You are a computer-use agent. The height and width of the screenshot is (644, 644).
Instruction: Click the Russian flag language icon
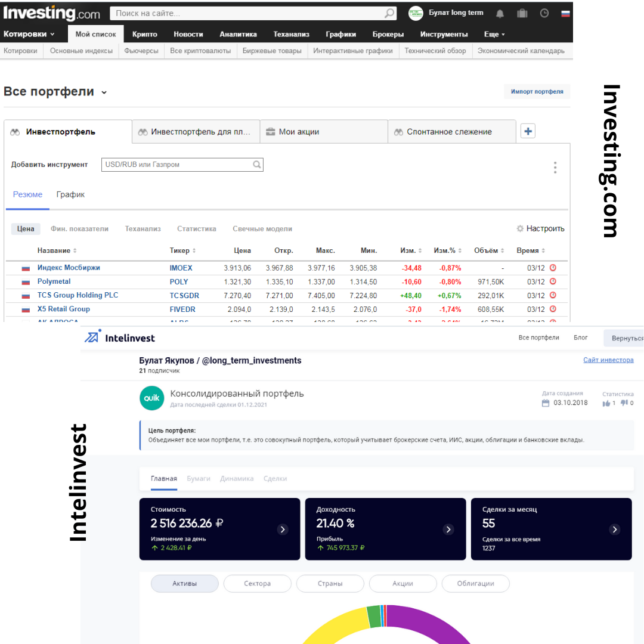(565, 14)
